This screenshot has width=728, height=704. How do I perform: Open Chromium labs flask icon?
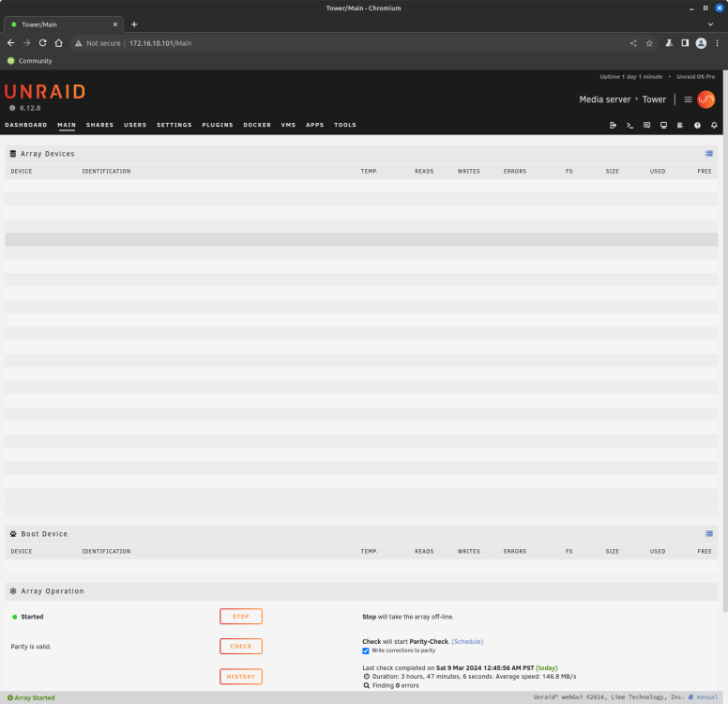coord(669,43)
